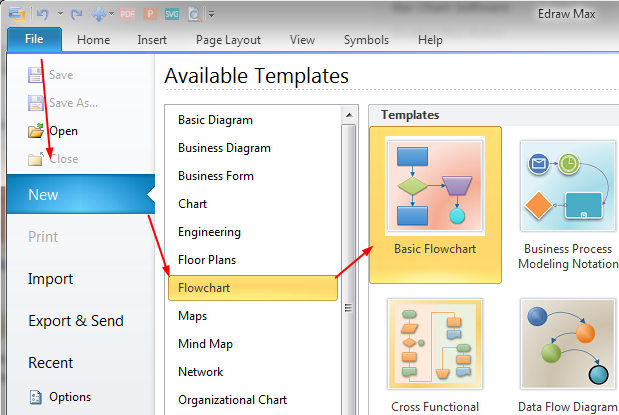Switch to the Symbols tab

(x=366, y=40)
